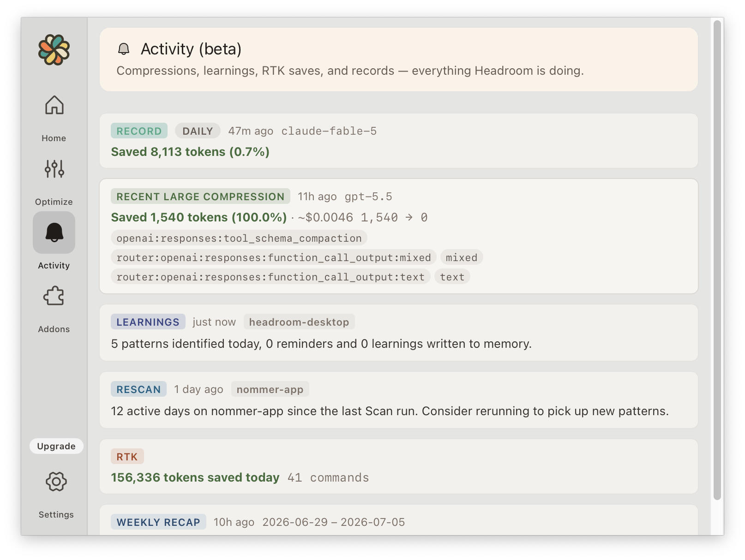Click the Upgrade button
The image size is (745, 560).
coord(56,446)
